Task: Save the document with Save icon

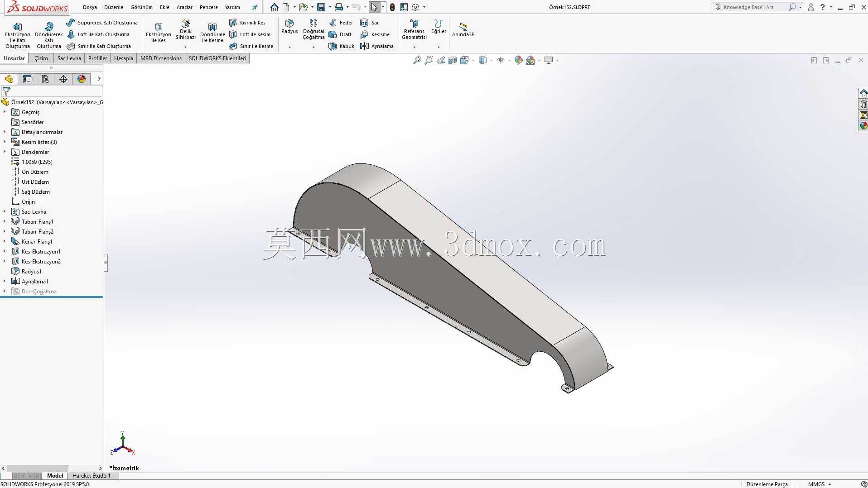Action: click(x=321, y=7)
